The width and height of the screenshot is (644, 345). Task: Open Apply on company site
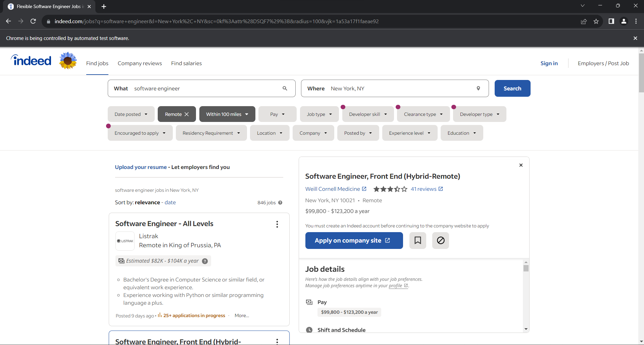354,240
